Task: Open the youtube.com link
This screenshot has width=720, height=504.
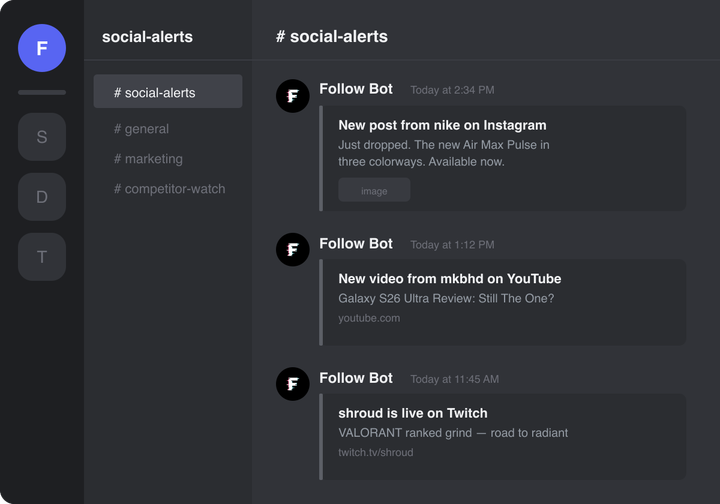Action: (x=369, y=319)
